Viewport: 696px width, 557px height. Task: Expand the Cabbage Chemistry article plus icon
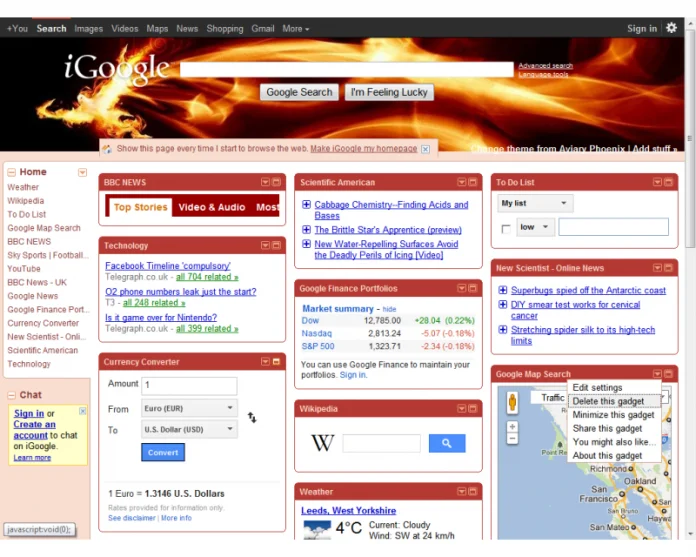tap(306, 205)
